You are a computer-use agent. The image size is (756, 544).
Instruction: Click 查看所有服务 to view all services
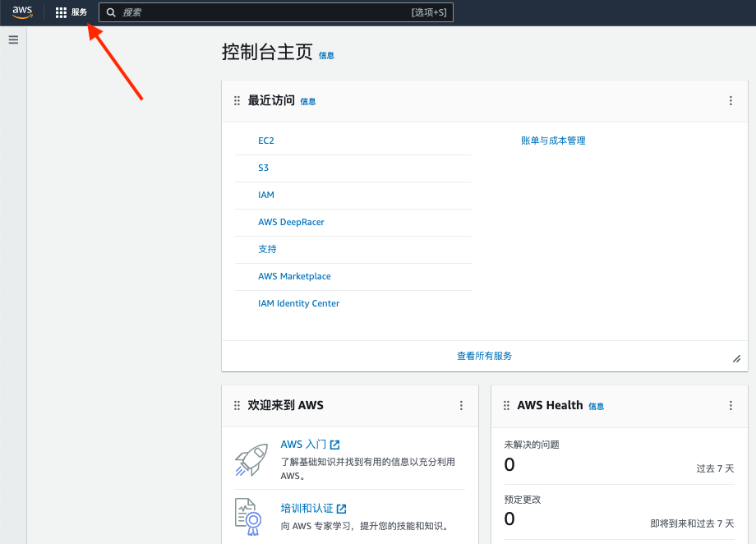point(484,356)
